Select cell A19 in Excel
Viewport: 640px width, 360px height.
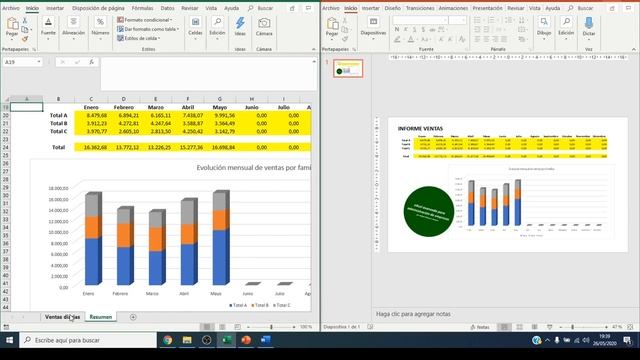27,107
